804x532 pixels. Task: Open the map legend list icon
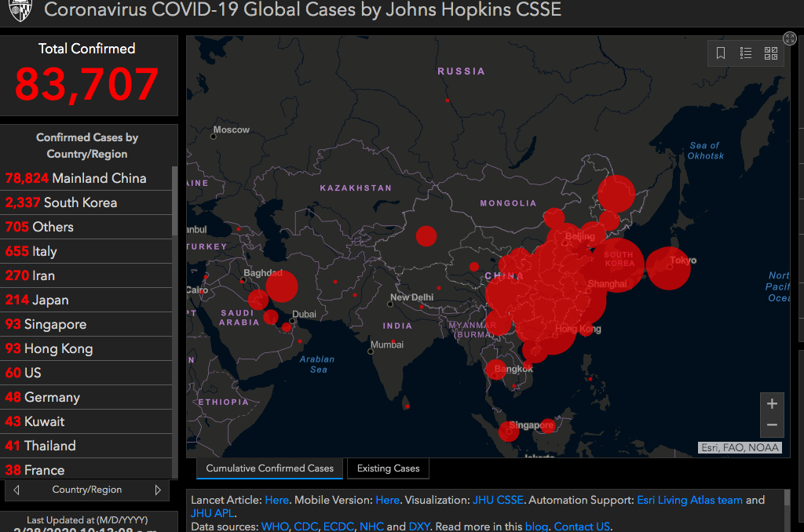746,53
